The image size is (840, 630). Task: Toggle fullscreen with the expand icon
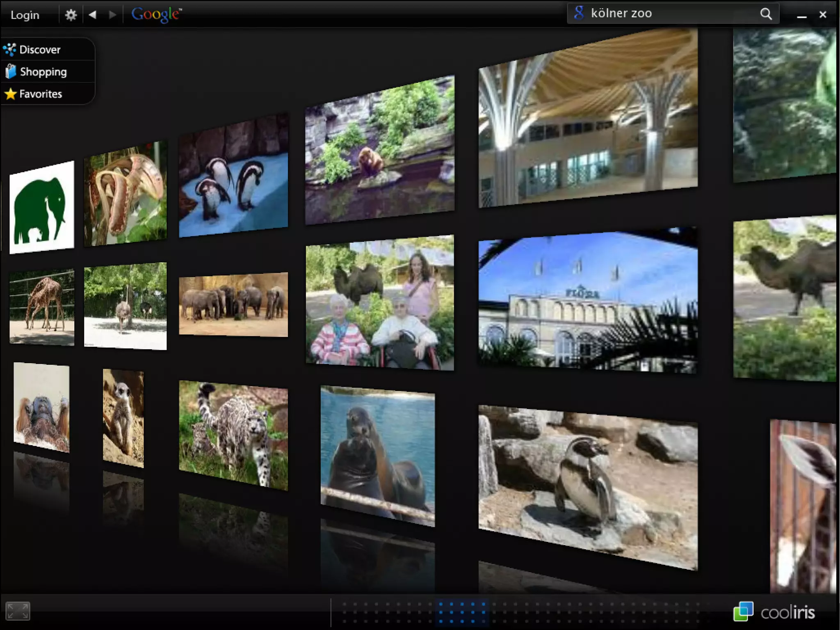18,611
